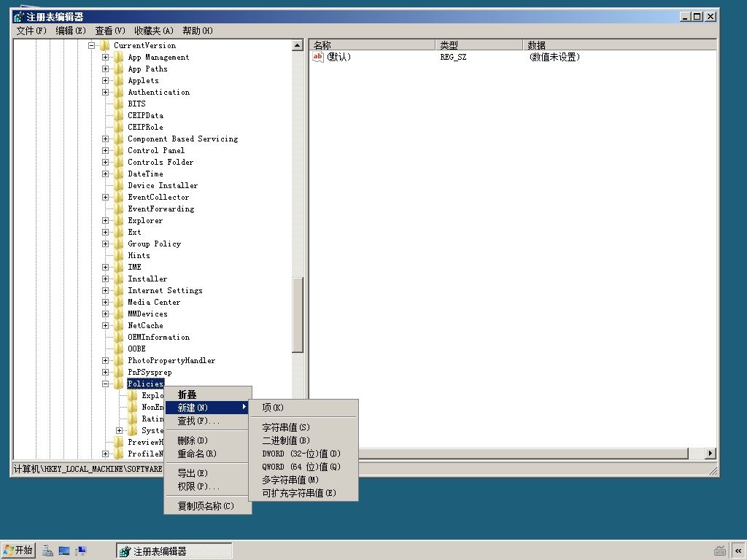Expand the Group Policy node
747x560 pixels.
click(105, 244)
